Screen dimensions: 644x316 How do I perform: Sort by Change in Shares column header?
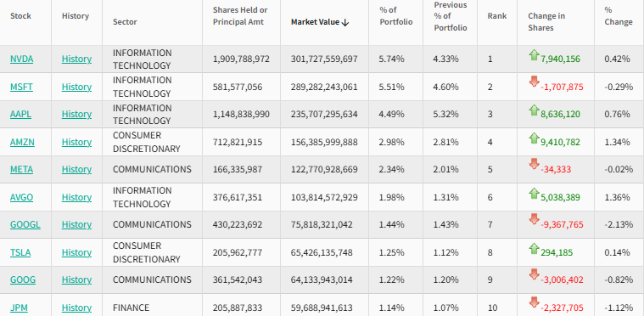click(546, 22)
